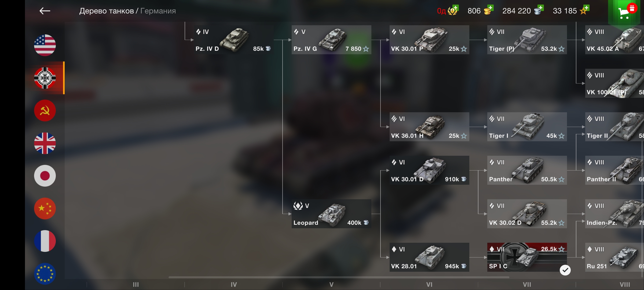Select the European Union flag nation

coord(45,274)
